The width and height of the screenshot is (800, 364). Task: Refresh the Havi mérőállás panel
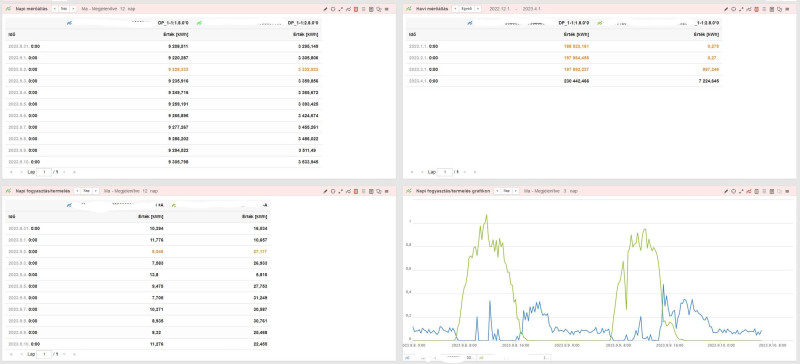pyautogui.click(x=733, y=9)
